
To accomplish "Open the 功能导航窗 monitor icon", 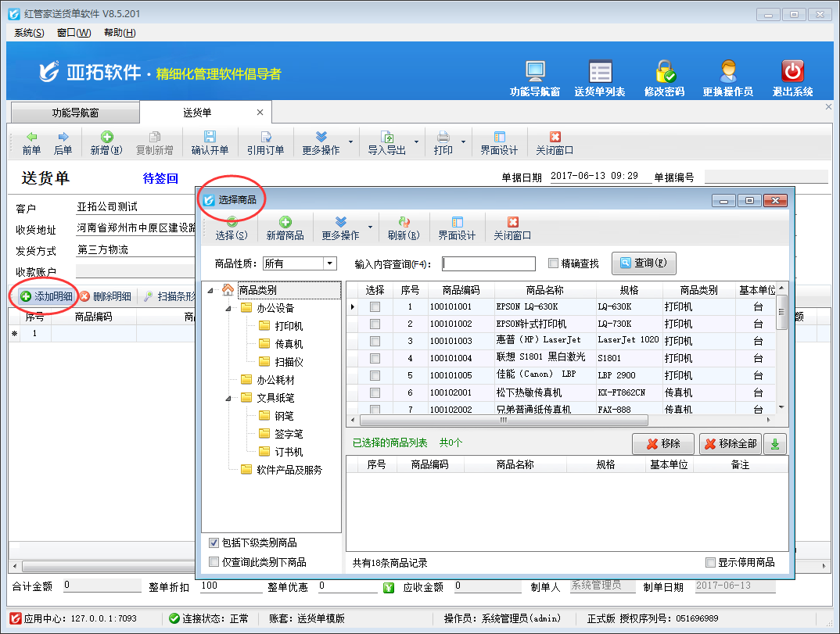I will [x=535, y=72].
